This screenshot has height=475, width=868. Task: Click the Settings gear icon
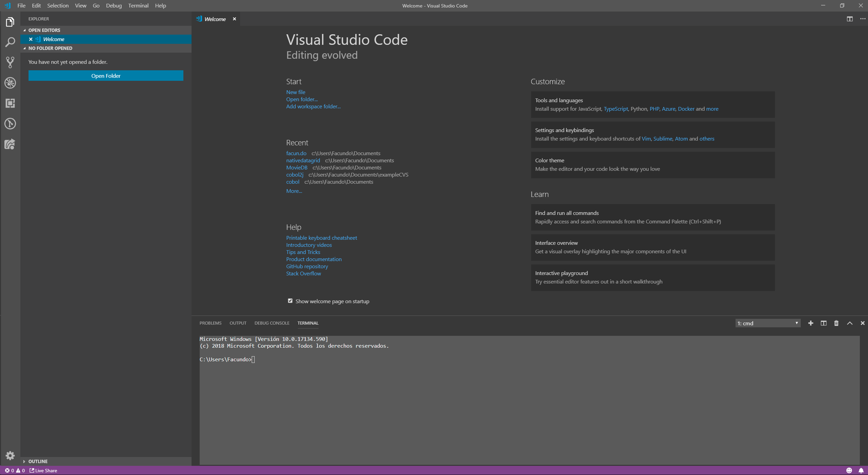(10, 456)
